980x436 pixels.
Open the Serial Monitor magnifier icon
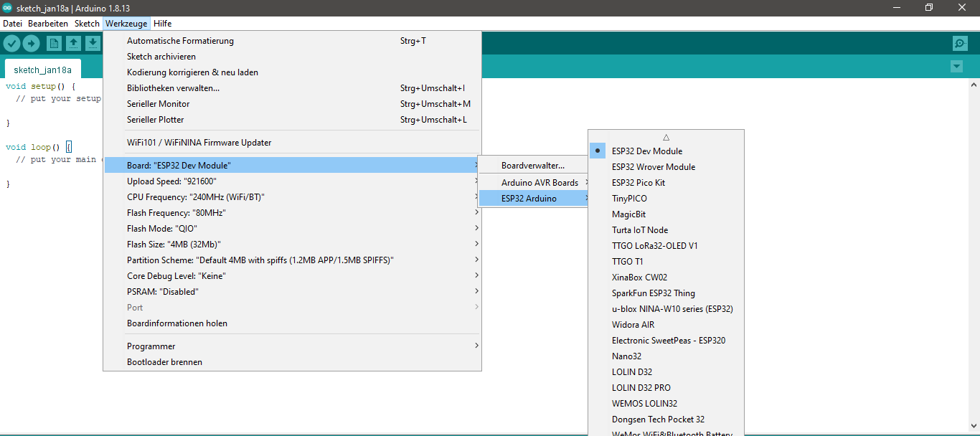pyautogui.click(x=959, y=43)
